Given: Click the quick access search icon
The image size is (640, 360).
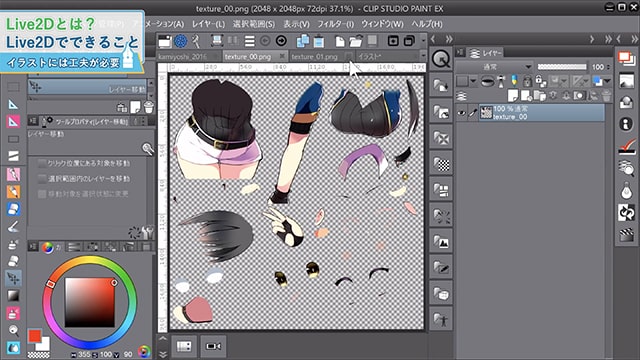Looking at the screenshot, I should pyautogui.click(x=441, y=60).
